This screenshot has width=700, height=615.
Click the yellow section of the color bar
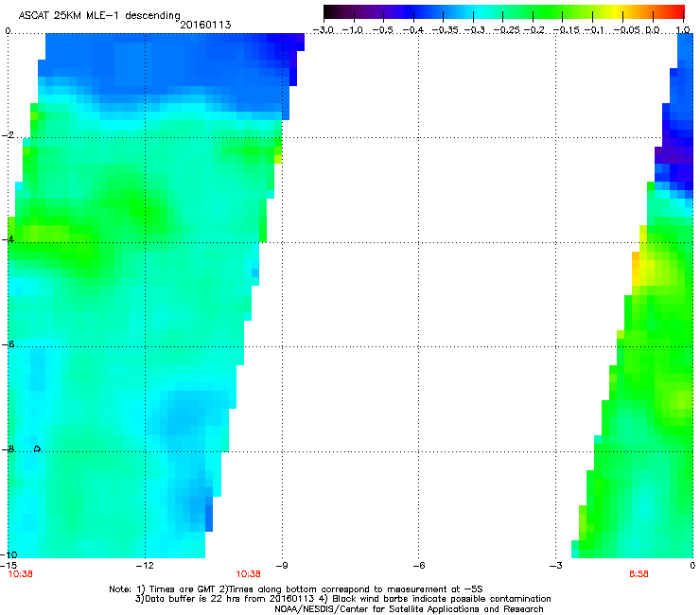619,12
